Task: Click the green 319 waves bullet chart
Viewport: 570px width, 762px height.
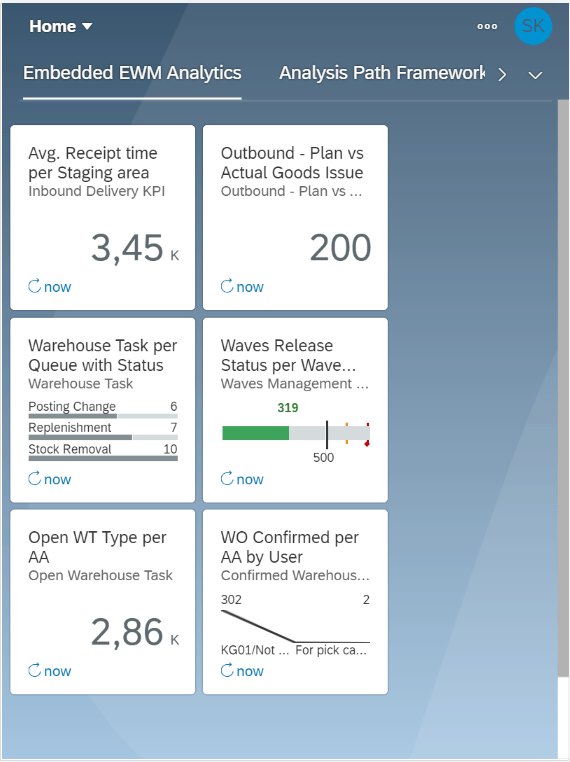Action: tap(295, 433)
